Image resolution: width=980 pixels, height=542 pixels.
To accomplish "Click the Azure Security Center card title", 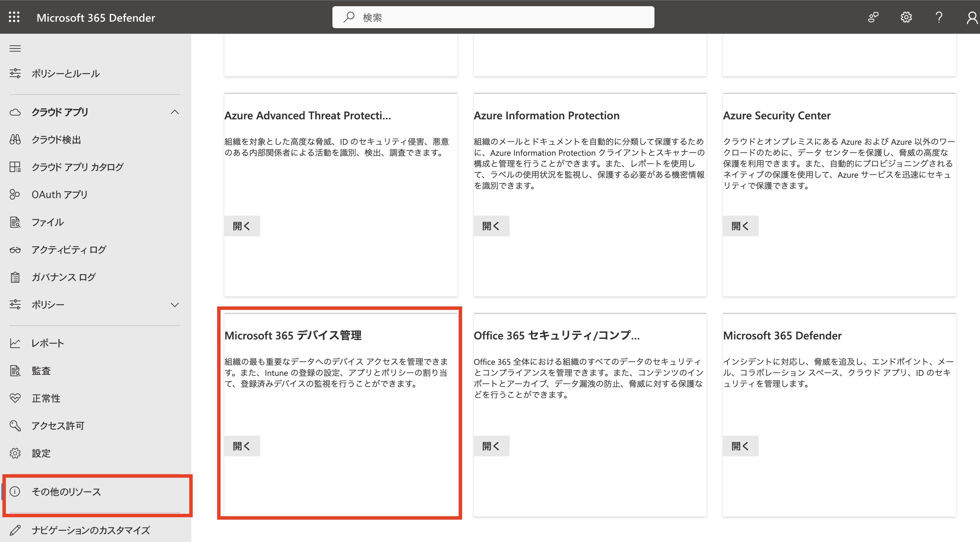I will pyautogui.click(x=777, y=115).
